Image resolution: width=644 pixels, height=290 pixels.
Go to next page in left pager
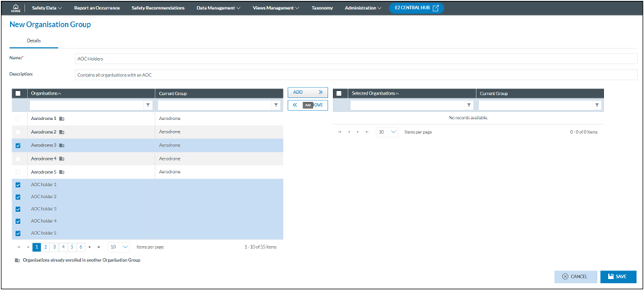pos(90,247)
